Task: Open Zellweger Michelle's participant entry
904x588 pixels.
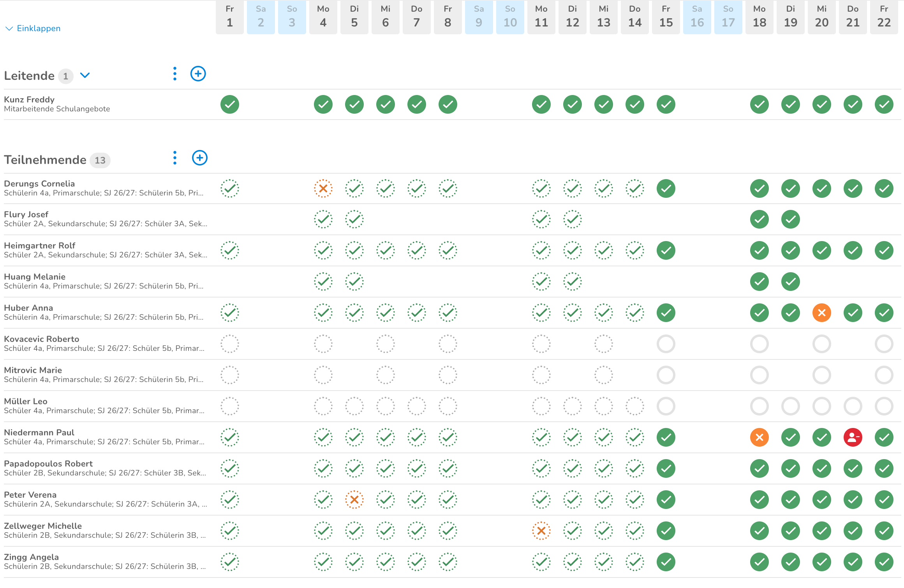Action: (43, 526)
